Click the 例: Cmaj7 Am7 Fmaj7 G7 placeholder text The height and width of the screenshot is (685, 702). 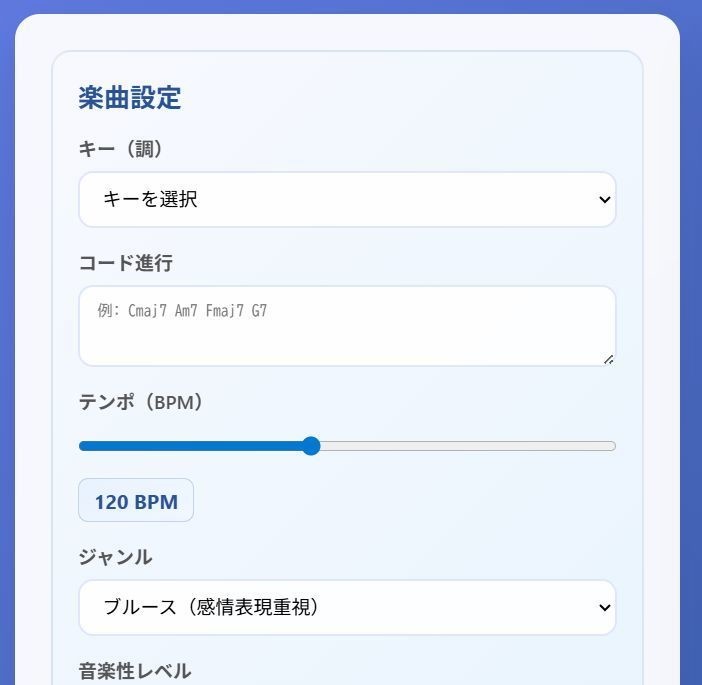(183, 311)
